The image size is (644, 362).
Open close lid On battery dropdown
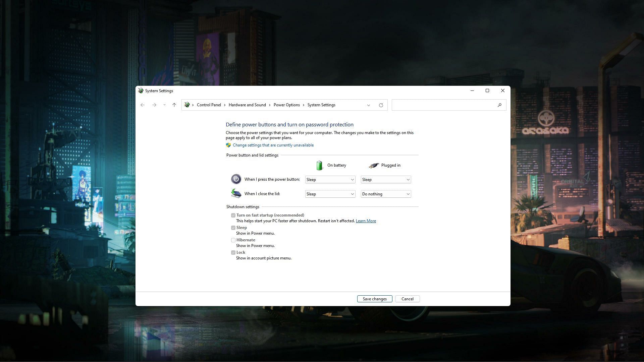330,194
